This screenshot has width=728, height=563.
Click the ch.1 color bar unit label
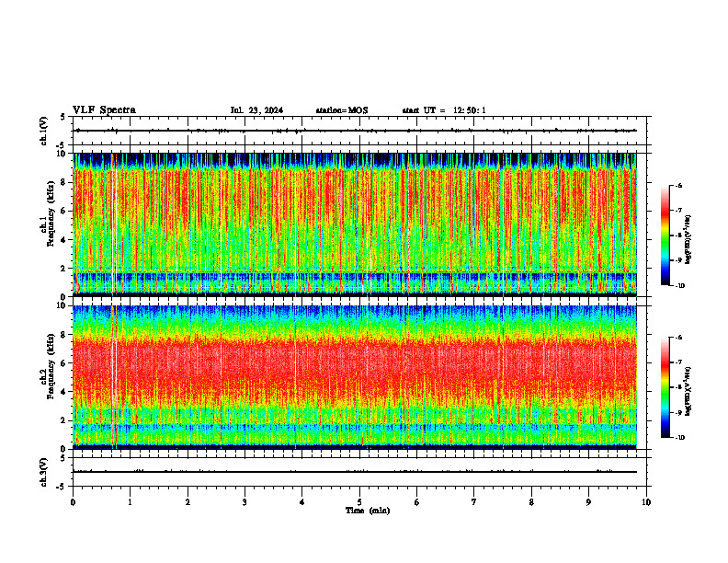(688, 240)
